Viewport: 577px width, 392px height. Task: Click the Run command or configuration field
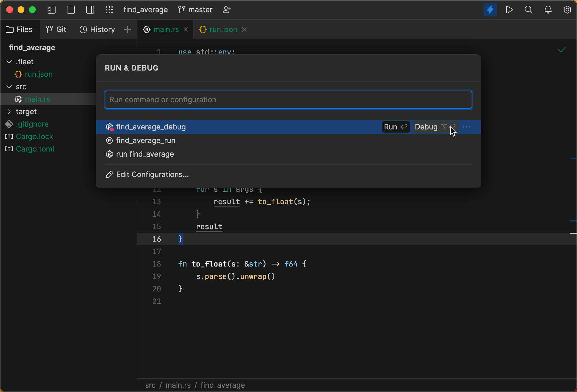[x=288, y=99]
